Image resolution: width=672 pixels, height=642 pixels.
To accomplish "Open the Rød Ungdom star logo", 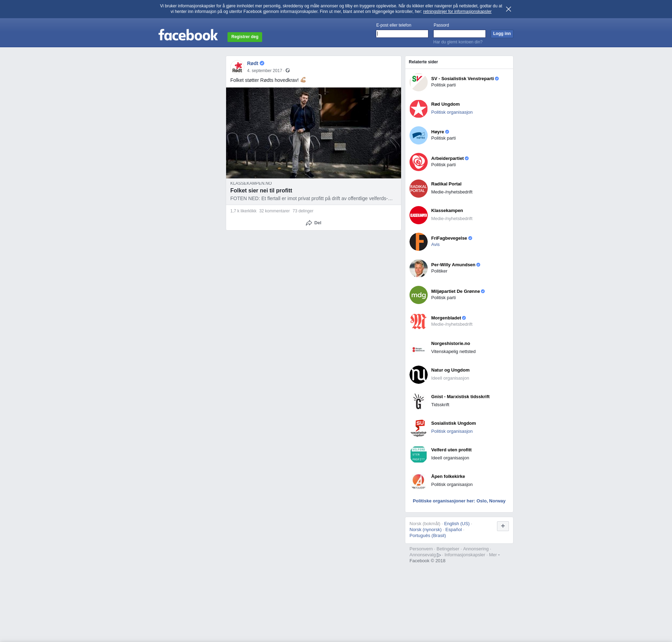I will pos(419,109).
